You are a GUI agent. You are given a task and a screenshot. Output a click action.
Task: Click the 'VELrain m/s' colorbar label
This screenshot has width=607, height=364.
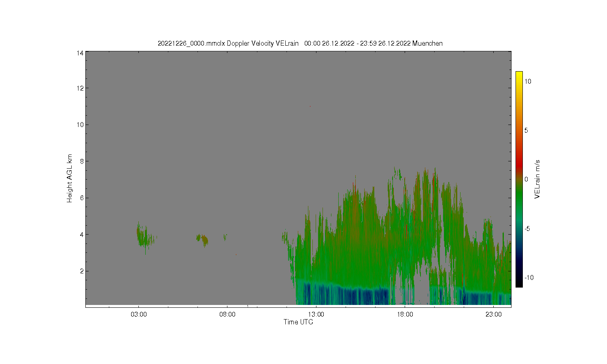(x=537, y=179)
